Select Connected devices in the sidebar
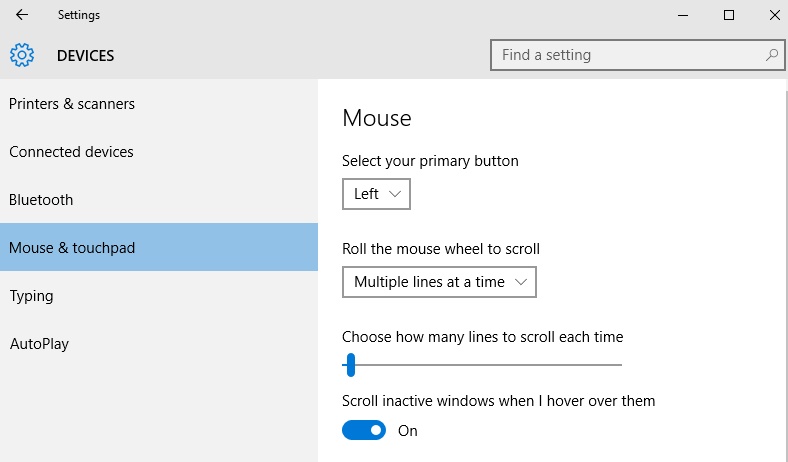Screen dimensions: 788x462 pos(71,152)
